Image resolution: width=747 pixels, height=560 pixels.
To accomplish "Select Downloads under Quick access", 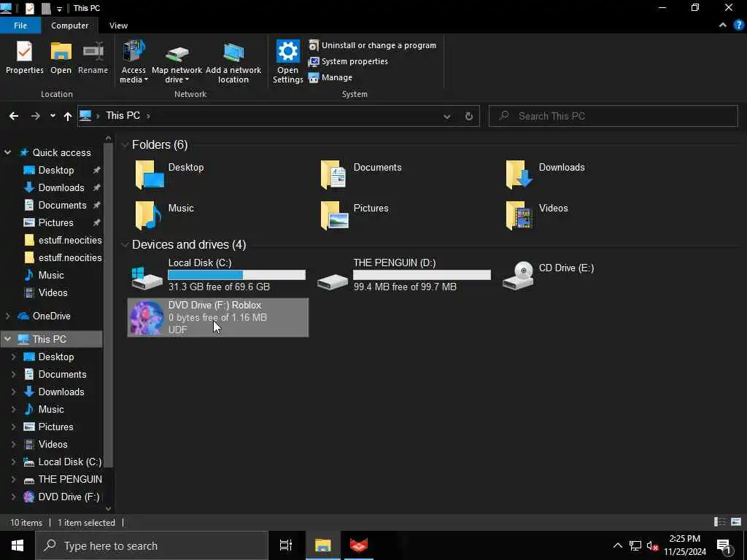I will pos(61,187).
